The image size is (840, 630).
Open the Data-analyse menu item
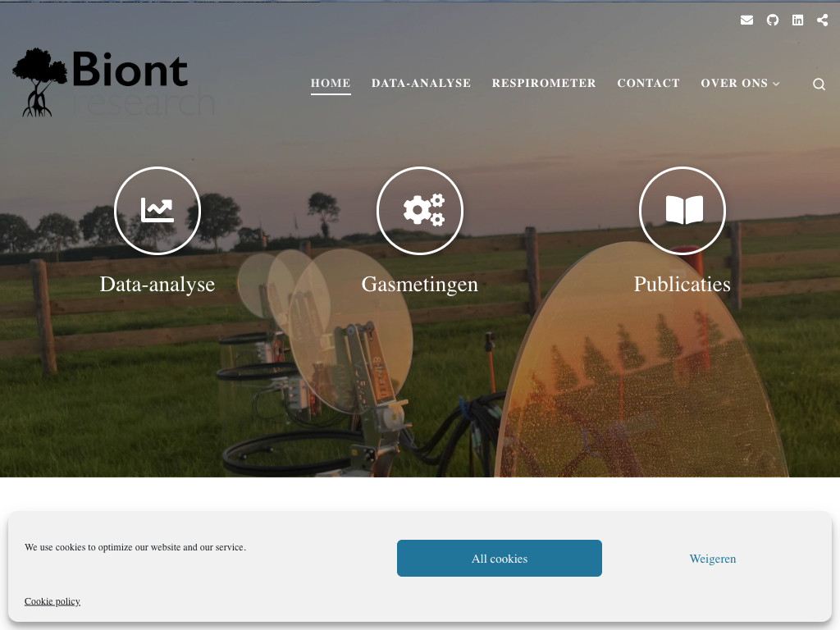pos(421,83)
